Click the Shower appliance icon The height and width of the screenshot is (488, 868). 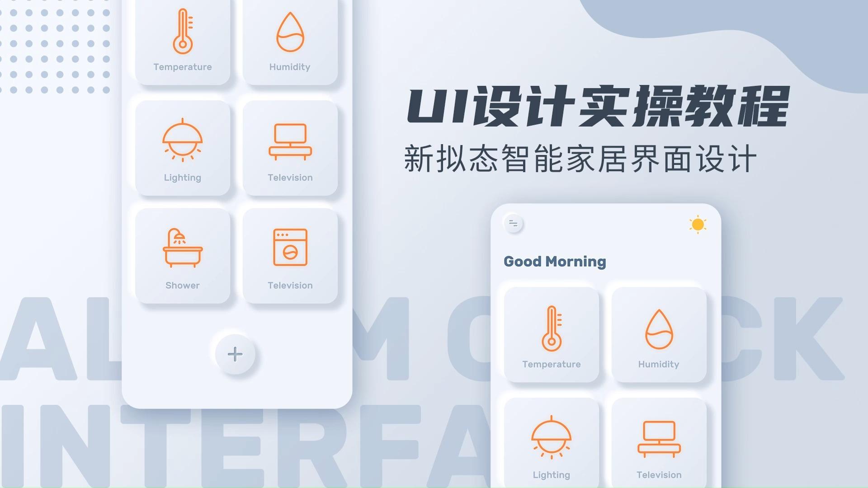pos(182,251)
